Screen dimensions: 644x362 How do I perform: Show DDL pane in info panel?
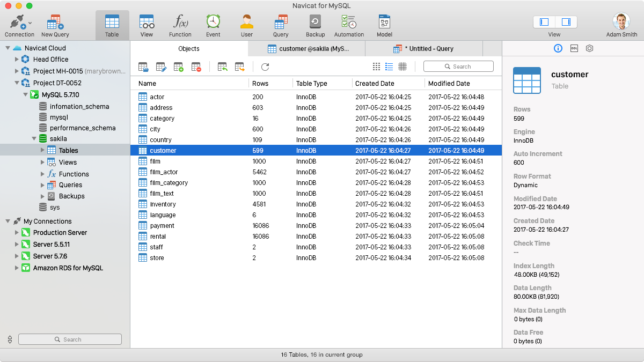pos(574,48)
